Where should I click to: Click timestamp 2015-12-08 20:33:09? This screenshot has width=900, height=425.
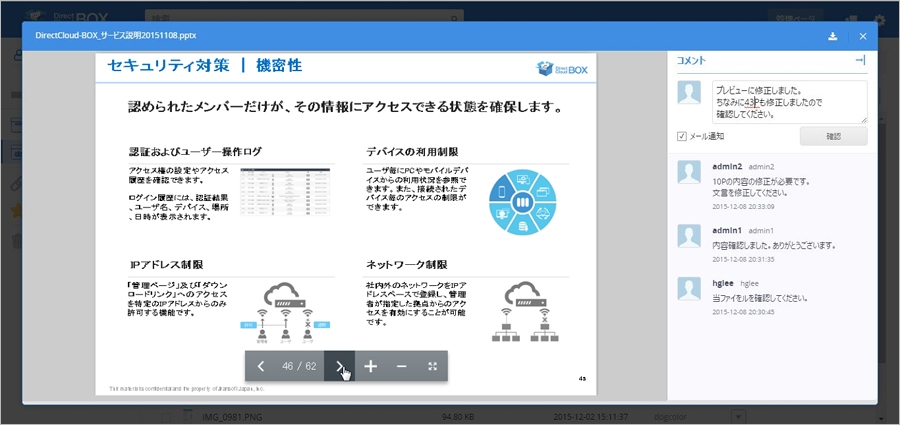(743, 206)
